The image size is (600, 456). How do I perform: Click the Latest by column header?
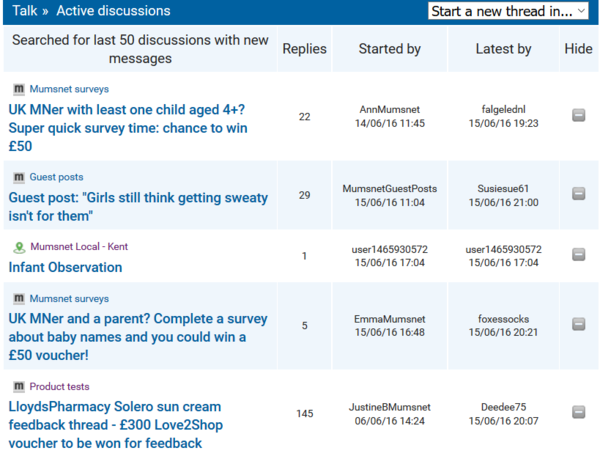point(503,49)
